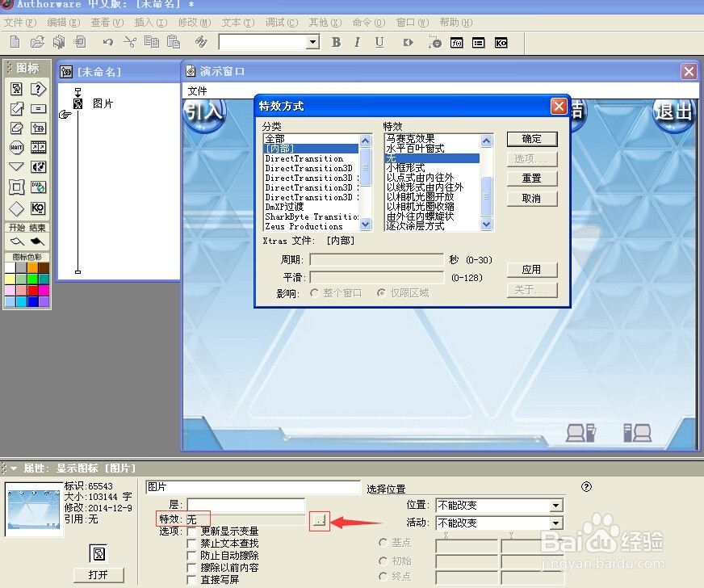Viewport: 704px width, 588px height.
Task: Select the 整个窗口 radio button
Action: pyautogui.click(x=315, y=293)
